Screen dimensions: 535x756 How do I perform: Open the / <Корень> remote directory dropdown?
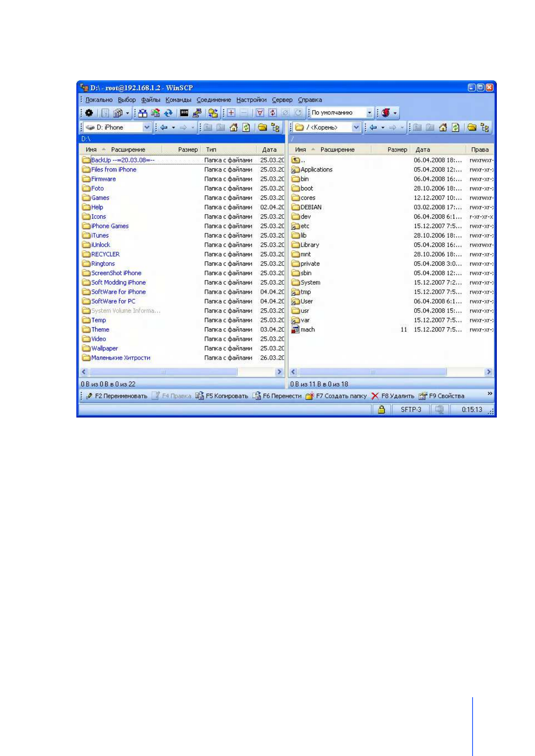(356, 127)
